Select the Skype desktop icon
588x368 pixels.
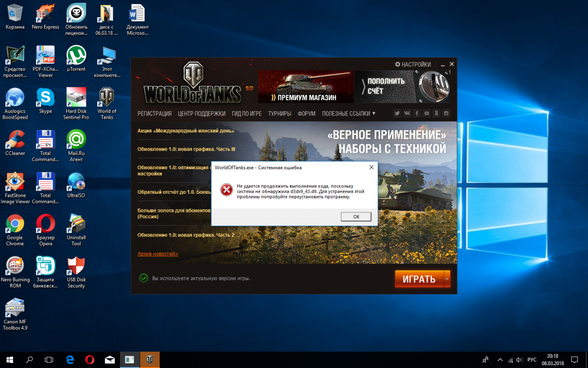(x=46, y=101)
